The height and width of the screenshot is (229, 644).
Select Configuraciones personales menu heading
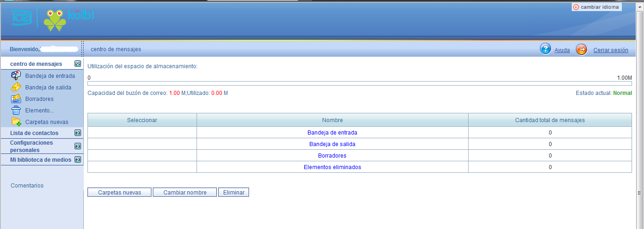[x=31, y=147]
